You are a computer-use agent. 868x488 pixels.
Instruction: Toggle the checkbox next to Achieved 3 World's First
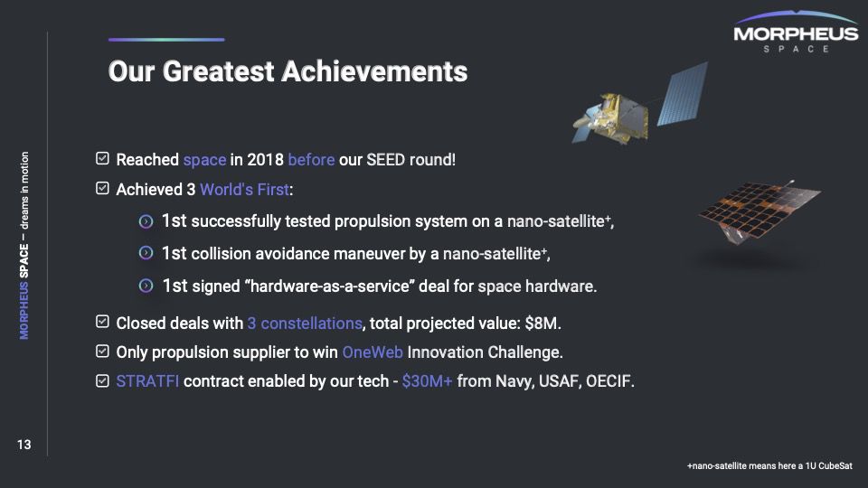[102, 189]
